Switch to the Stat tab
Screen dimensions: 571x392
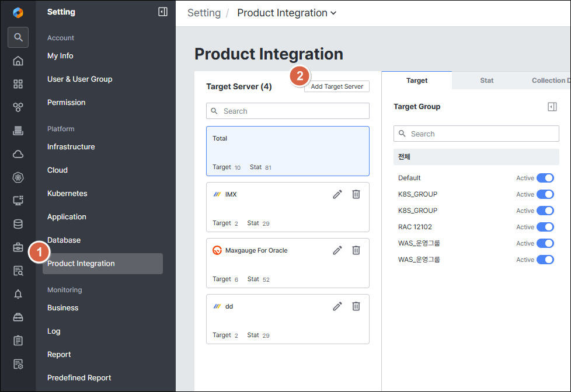[486, 80]
